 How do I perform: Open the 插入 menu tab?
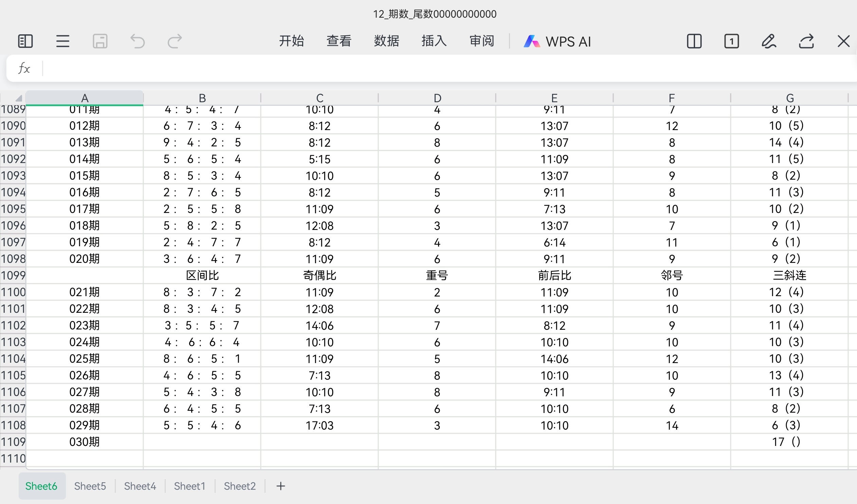click(x=434, y=41)
